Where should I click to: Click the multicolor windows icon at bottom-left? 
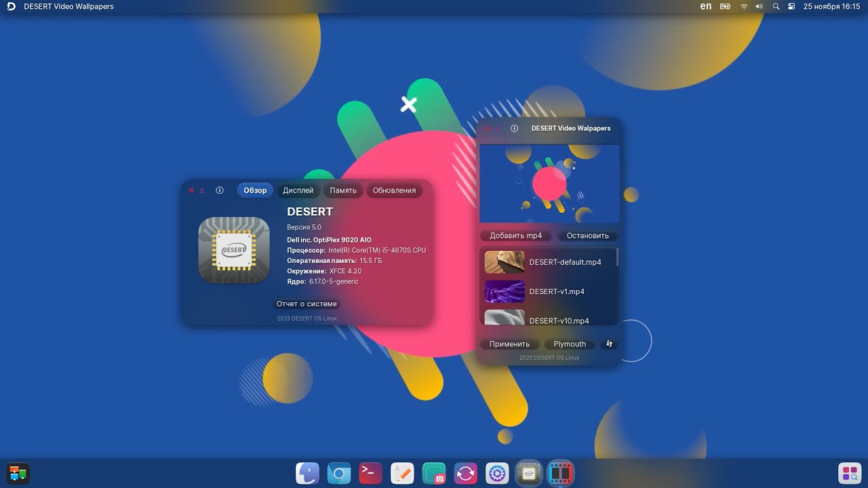coord(18,474)
